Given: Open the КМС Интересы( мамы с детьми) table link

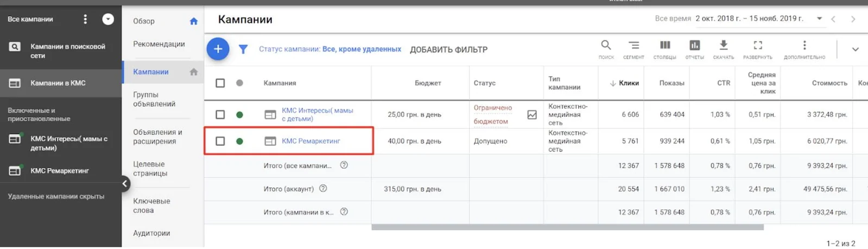Looking at the screenshot, I should pos(318,115).
